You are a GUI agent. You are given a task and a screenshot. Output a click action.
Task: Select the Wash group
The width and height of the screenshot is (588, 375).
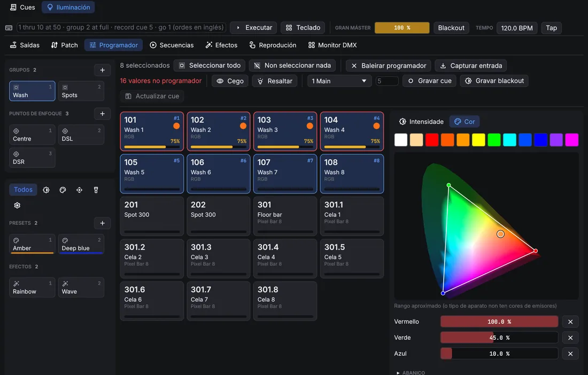pos(32,91)
